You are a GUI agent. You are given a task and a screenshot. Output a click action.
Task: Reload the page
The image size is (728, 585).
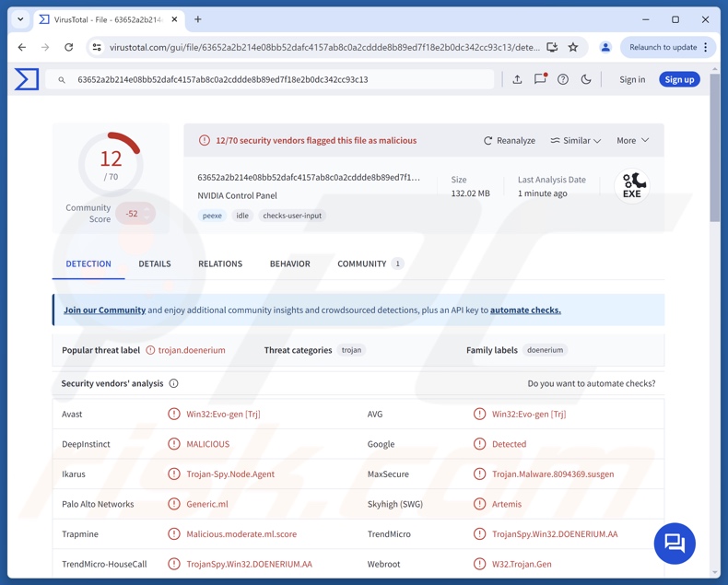pyautogui.click(x=69, y=47)
